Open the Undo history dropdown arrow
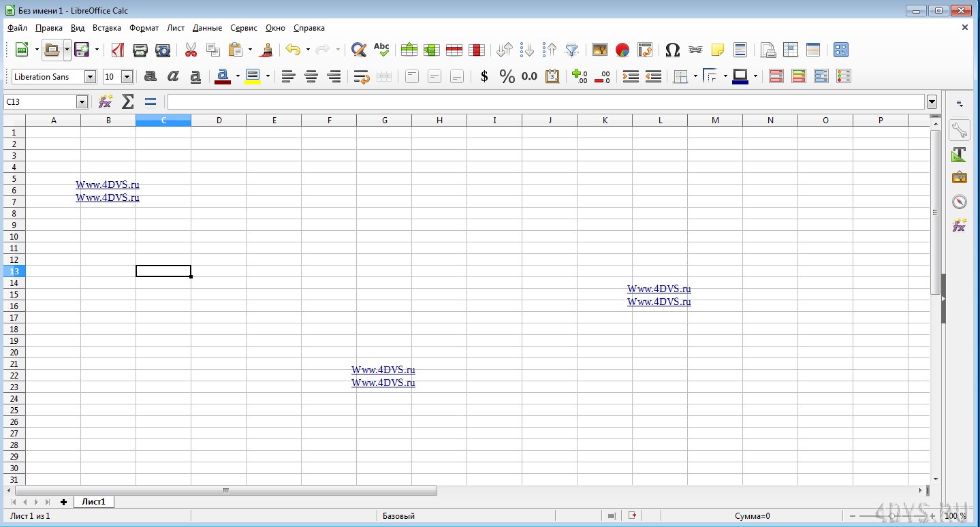Screen dimensions: 980x527 coord(308,50)
